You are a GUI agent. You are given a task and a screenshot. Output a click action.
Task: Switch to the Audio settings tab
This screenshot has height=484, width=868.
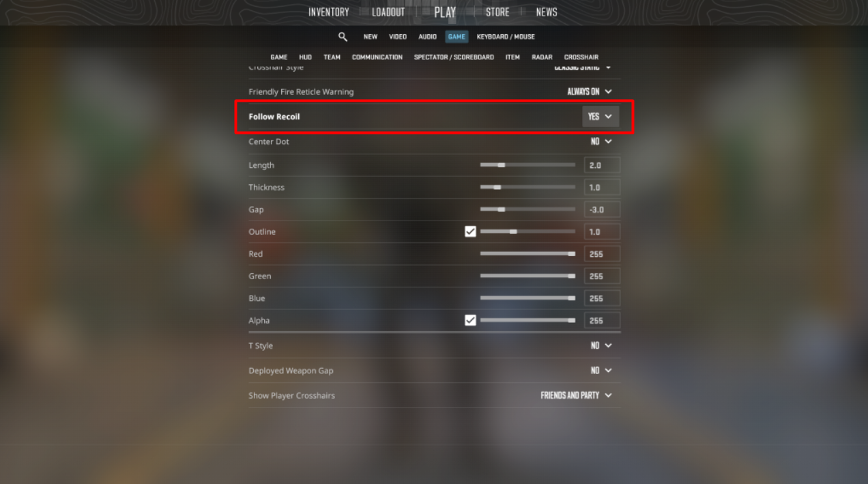(428, 37)
